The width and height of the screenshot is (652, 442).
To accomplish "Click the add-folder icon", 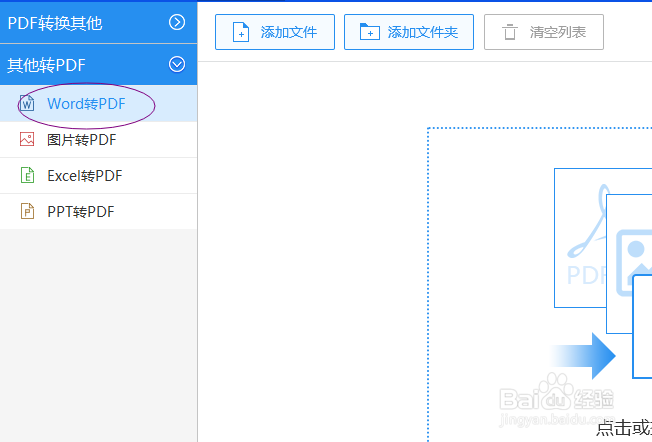I will [370, 32].
